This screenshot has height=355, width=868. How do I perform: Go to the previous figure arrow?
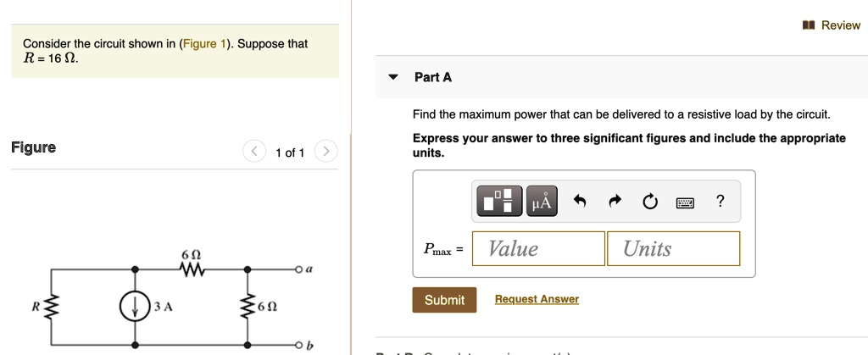pyautogui.click(x=253, y=153)
